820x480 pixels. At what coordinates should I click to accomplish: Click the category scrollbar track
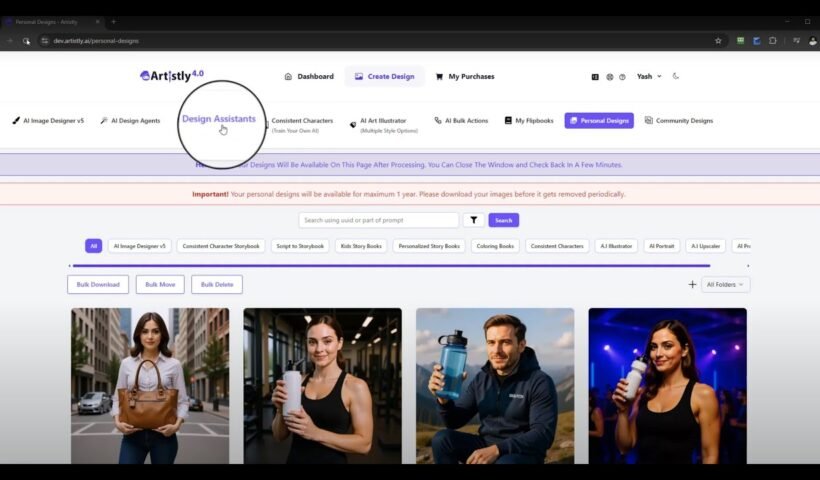coord(391,266)
